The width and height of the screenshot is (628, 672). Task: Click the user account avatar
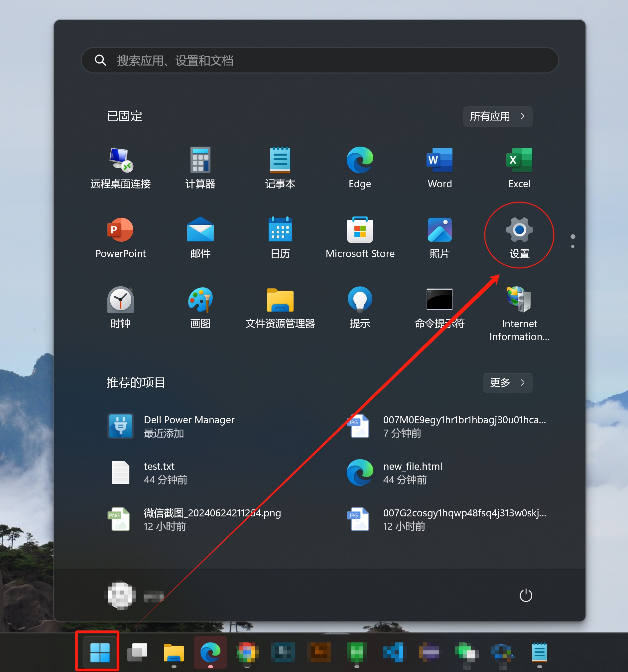coord(121,595)
